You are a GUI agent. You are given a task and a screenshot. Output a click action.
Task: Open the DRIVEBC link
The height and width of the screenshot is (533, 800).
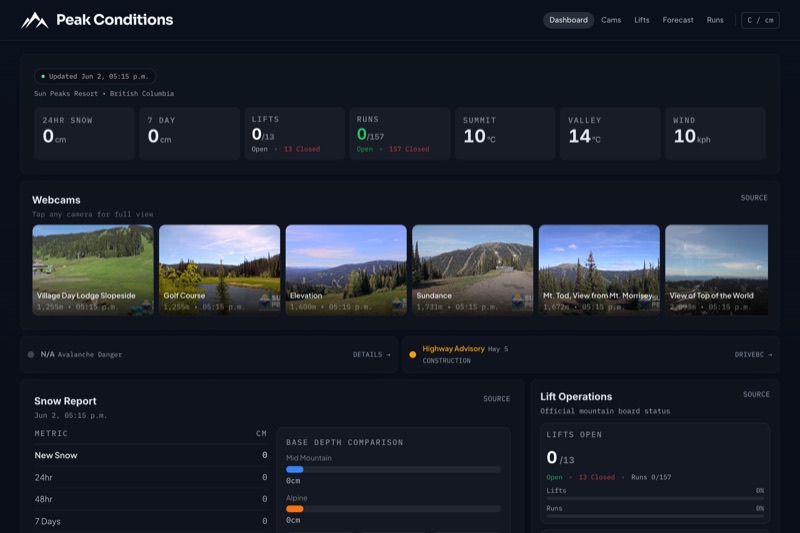coord(753,354)
